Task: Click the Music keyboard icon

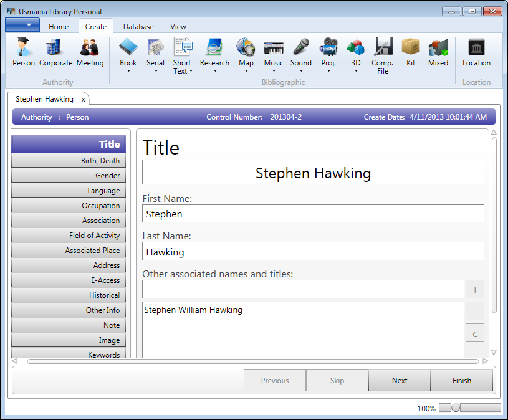Action: pos(274,48)
